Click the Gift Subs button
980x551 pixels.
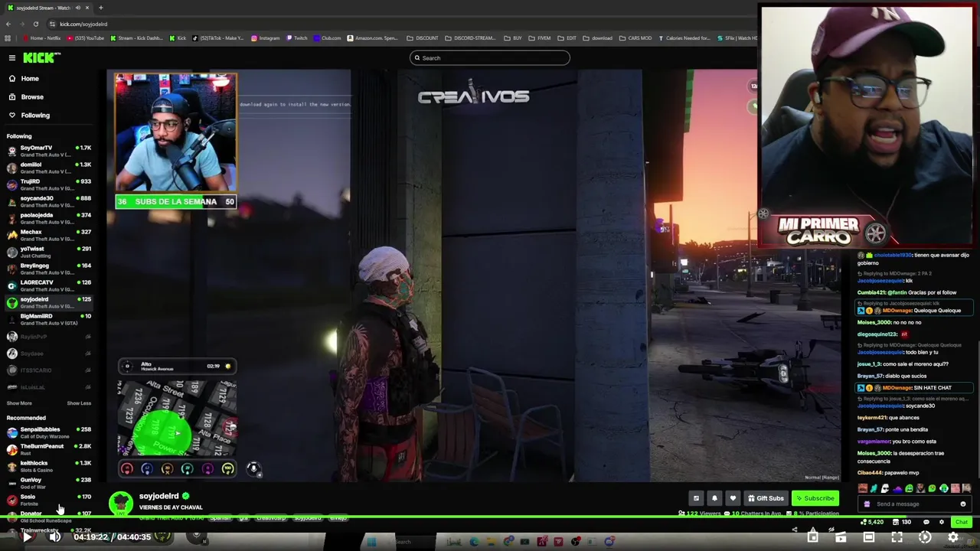pyautogui.click(x=766, y=499)
